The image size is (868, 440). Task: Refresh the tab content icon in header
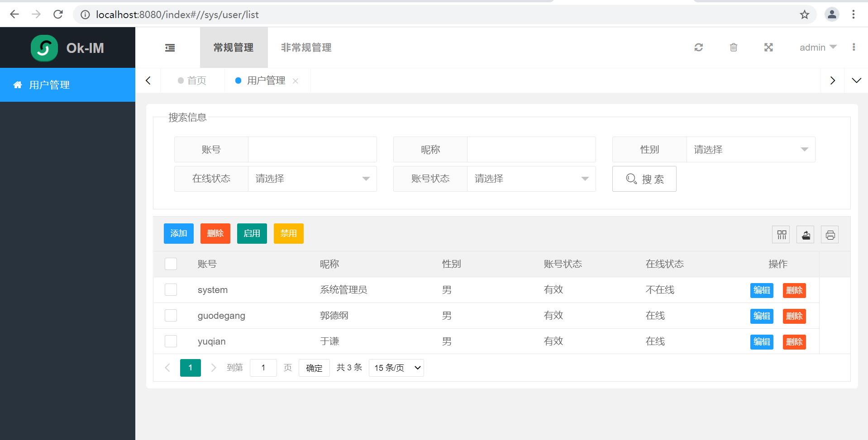(699, 47)
